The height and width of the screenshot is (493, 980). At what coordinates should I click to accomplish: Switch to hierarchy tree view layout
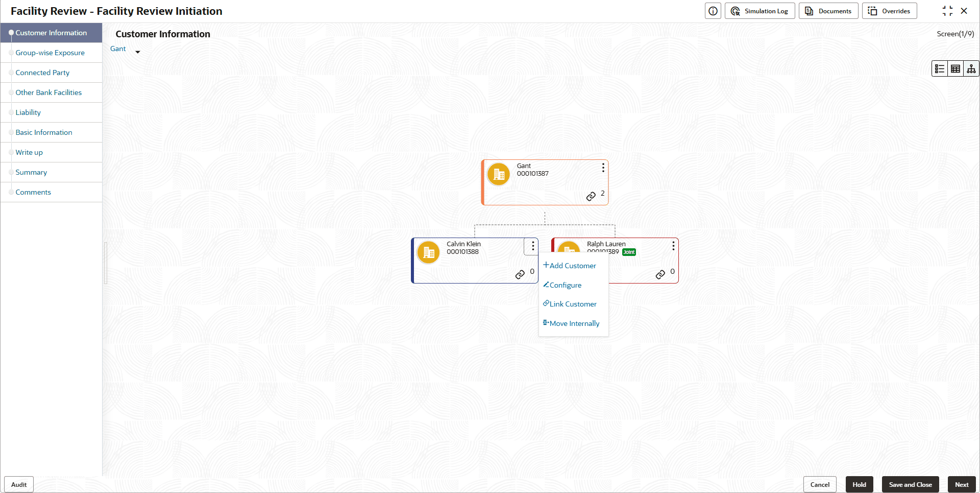(x=971, y=69)
